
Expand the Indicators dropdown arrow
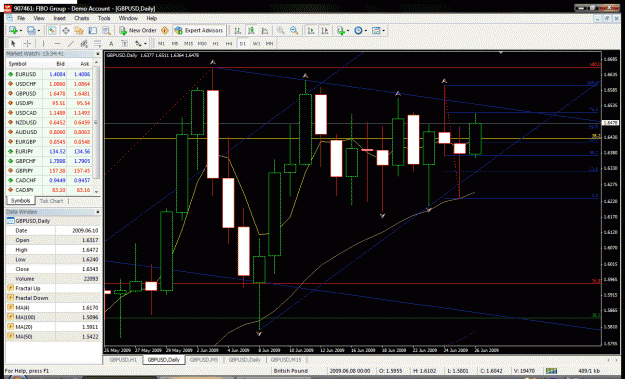(348, 31)
